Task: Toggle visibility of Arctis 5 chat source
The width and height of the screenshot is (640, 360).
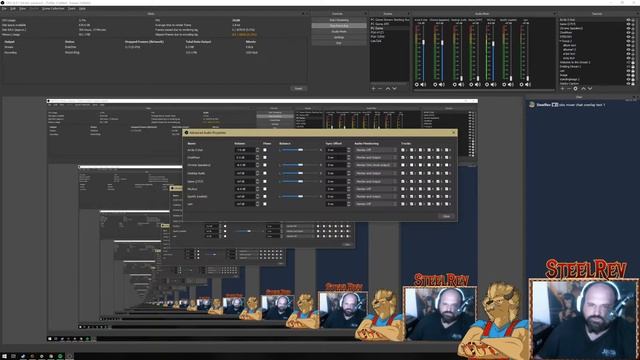Action: pos(629,20)
